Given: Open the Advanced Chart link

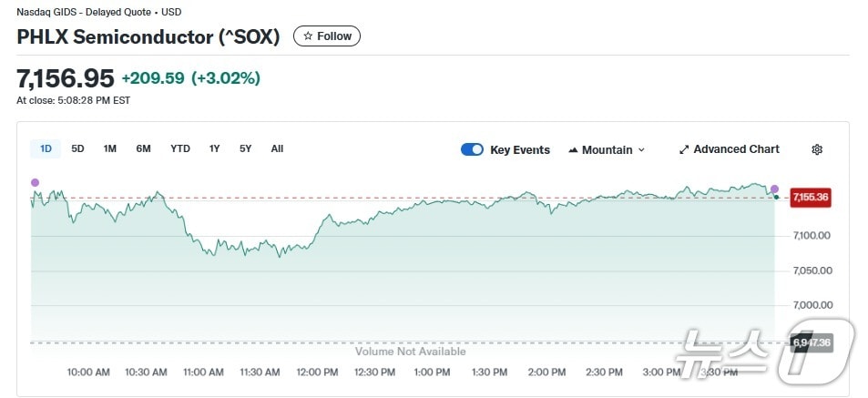Looking at the screenshot, I should click(736, 149).
